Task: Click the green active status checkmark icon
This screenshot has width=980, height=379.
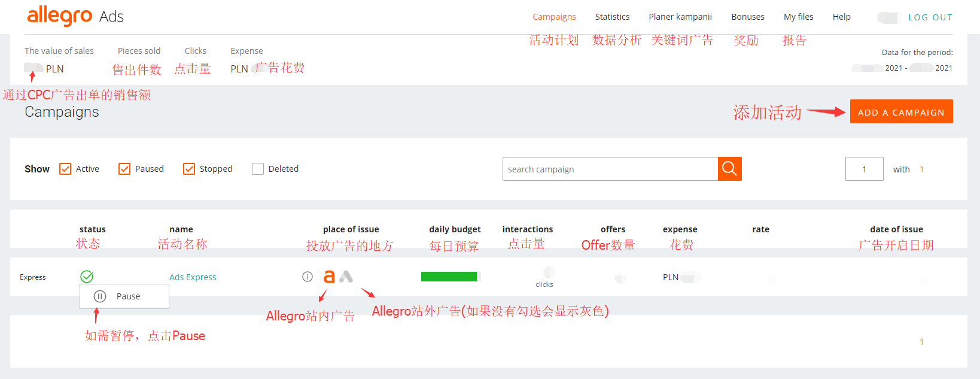Action: coord(87,277)
